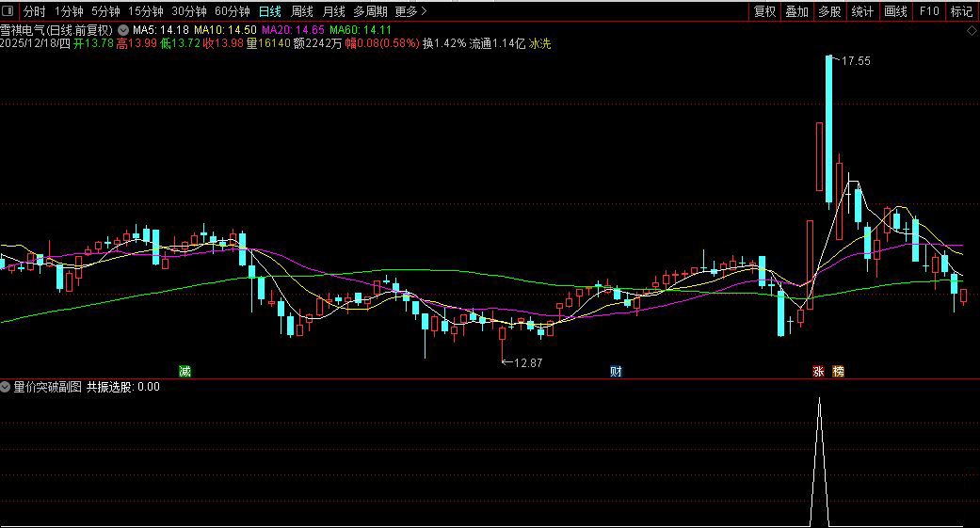Viewport: 980px width, 528px height.
Task: Click the 标记 mark button
Action: [961, 11]
